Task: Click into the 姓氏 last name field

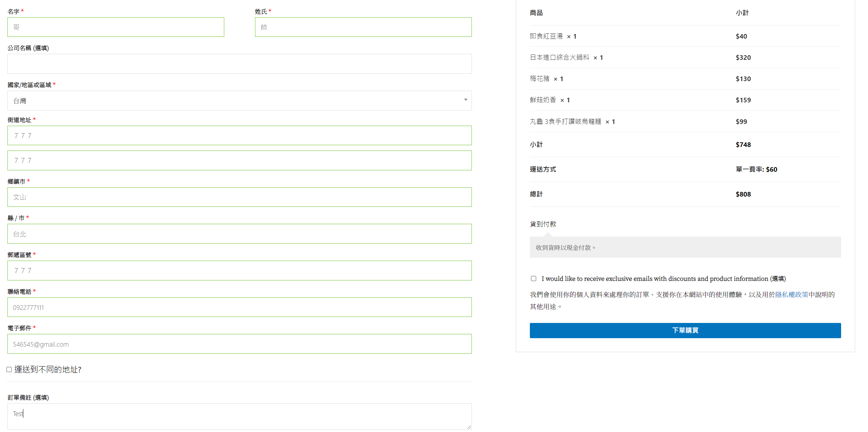Action: [363, 27]
